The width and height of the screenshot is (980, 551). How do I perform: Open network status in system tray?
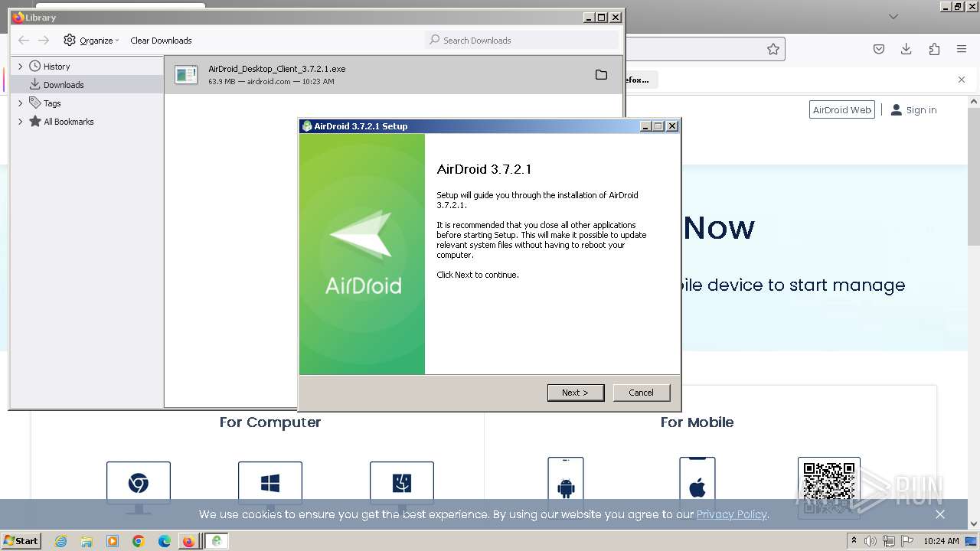(x=890, y=541)
